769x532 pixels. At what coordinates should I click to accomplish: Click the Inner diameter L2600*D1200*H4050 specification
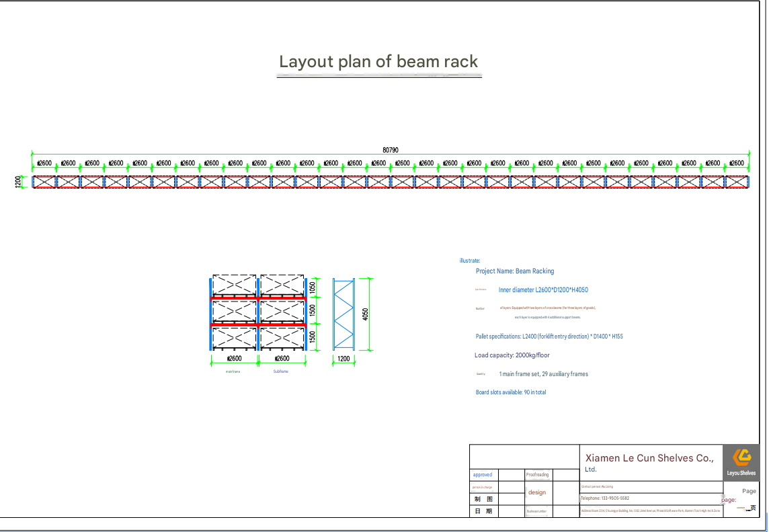(543, 290)
